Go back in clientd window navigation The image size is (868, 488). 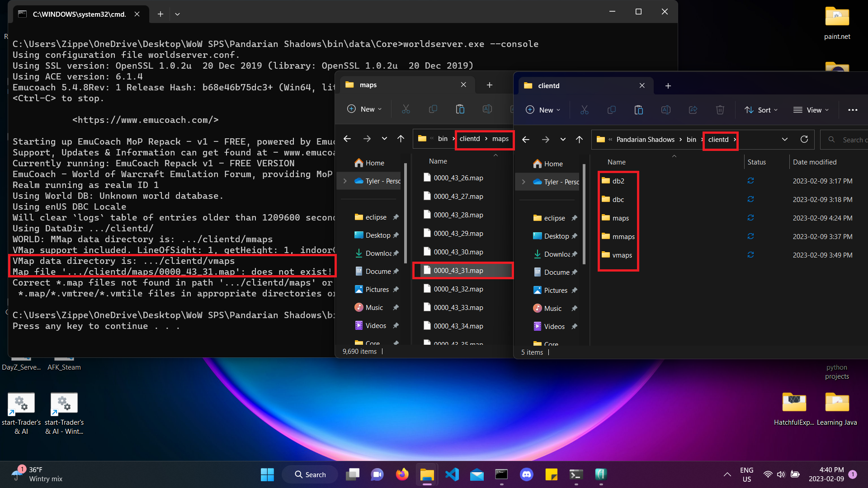[526, 140]
